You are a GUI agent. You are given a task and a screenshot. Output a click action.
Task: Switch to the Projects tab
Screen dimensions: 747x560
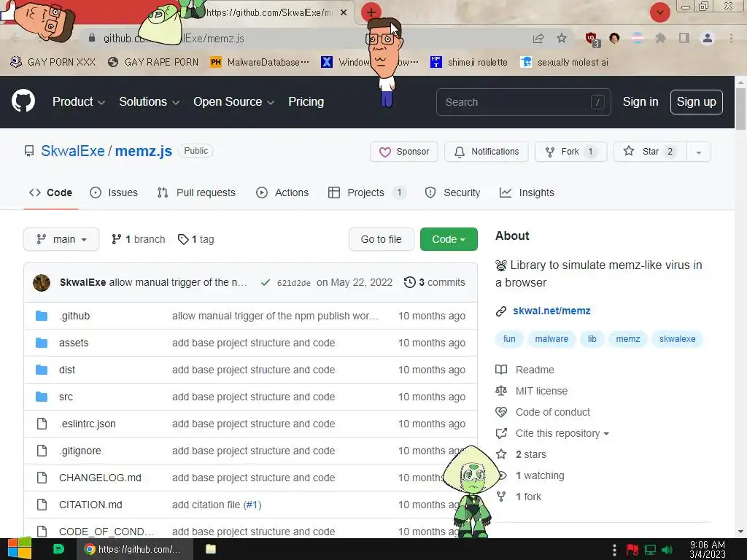point(366,192)
